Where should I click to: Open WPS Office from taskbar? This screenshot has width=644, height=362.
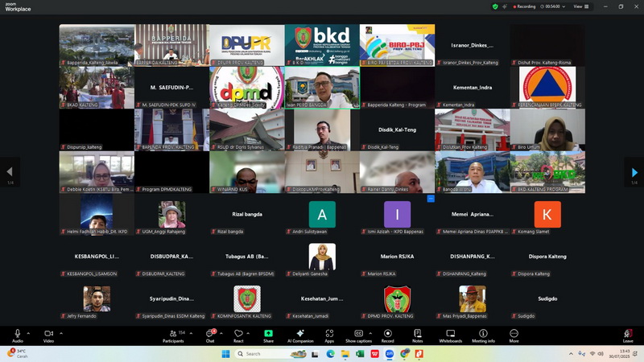tap(374, 354)
